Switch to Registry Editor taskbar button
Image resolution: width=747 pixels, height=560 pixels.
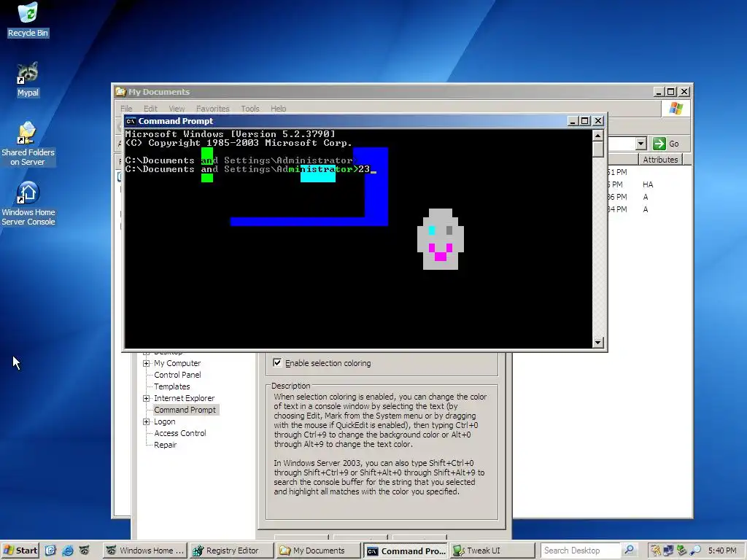coord(231,551)
